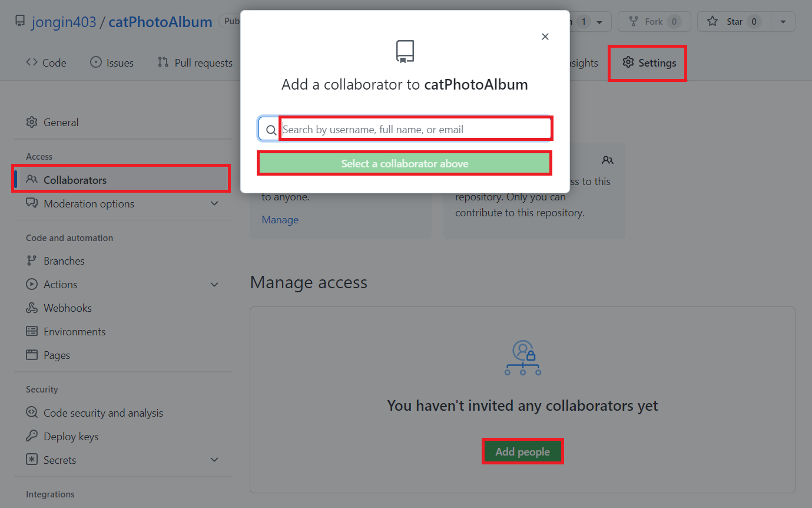Viewport: 812px width, 508px height.
Task: Open the Pull requests tab
Action: [195, 62]
